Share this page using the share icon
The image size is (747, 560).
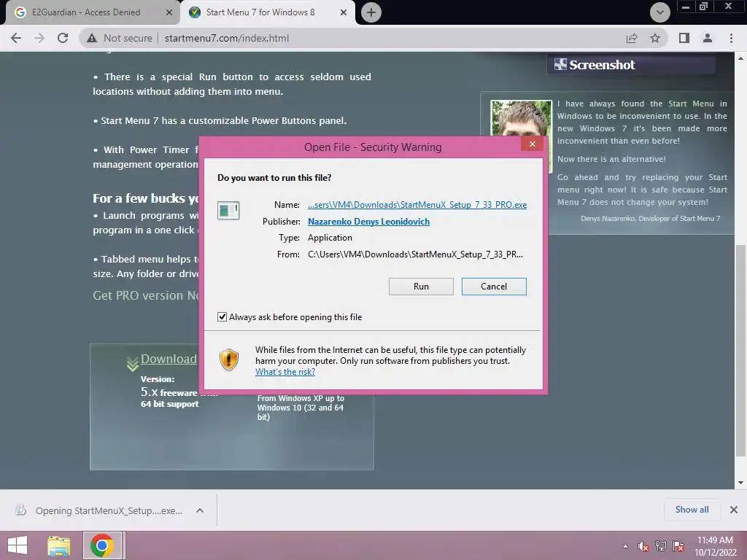(632, 38)
